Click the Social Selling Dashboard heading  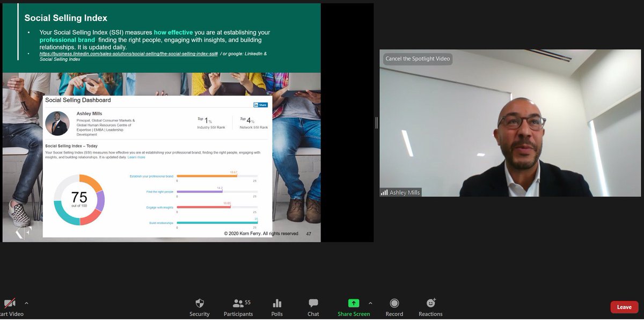[x=78, y=100]
